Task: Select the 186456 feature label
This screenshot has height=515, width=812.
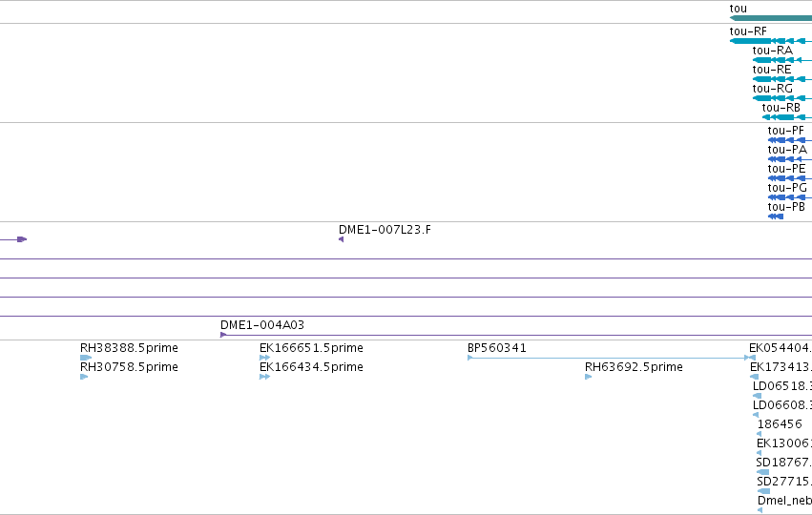Action: pyautogui.click(x=780, y=424)
